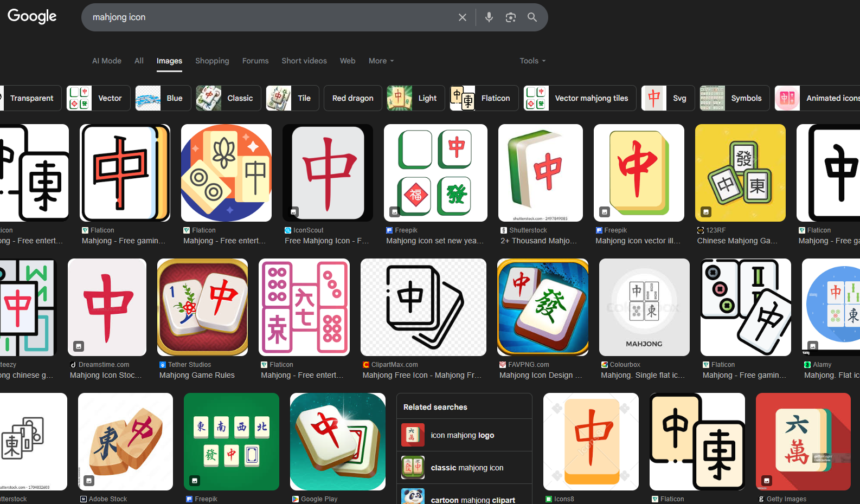
Task: Open 'Free Mahjong Icon - F...' link
Action: coord(327,241)
